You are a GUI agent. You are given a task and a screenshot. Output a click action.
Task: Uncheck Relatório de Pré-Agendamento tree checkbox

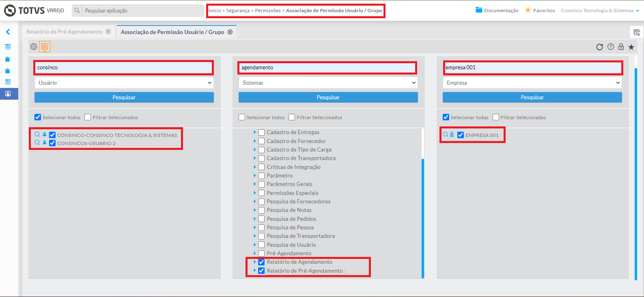pyautogui.click(x=261, y=271)
